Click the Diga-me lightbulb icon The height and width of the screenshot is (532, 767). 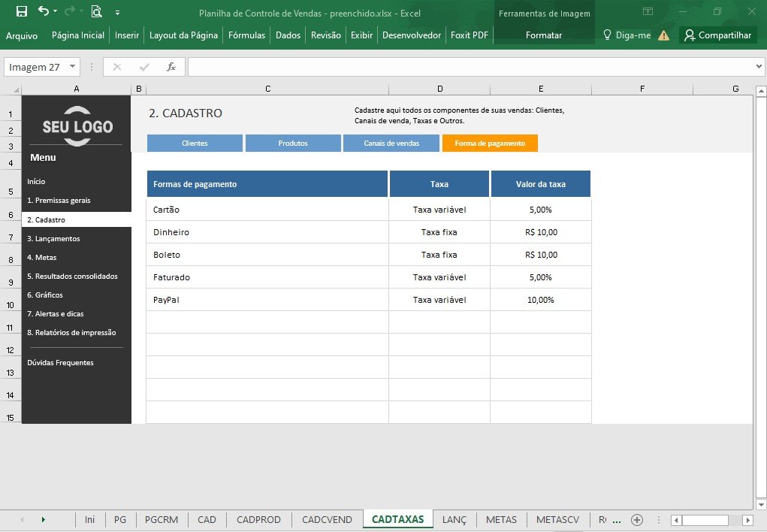(607, 35)
